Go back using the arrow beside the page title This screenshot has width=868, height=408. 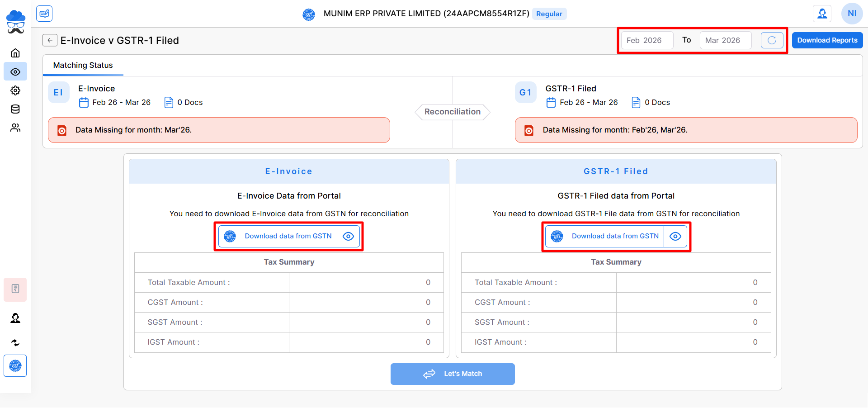tap(50, 40)
